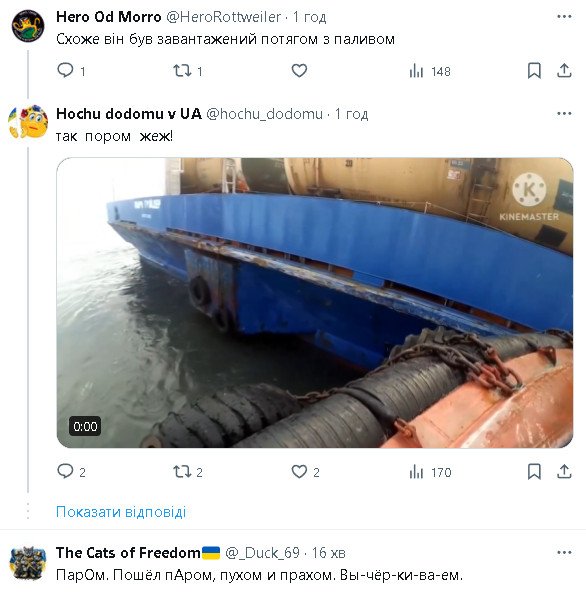This screenshot has width=586, height=592.
Task: Play the blue ferry video
Action: pyautogui.click(x=315, y=303)
